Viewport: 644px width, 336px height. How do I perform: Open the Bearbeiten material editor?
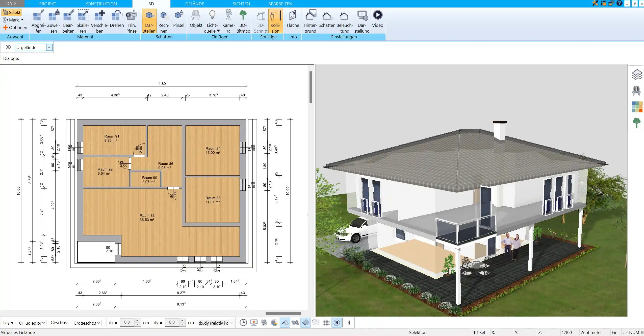pyautogui.click(x=68, y=21)
